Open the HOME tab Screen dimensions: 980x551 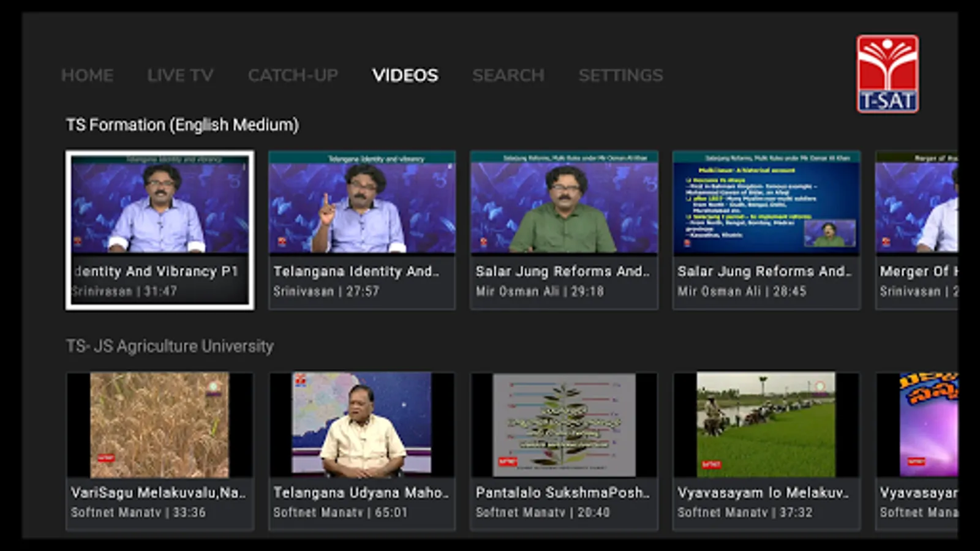click(x=87, y=75)
